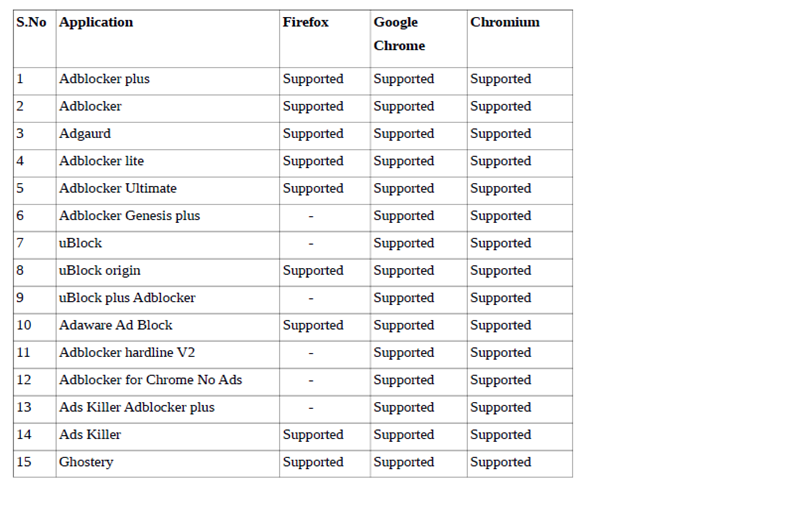
Task: Click the Chromium column header
Action: pos(505,22)
